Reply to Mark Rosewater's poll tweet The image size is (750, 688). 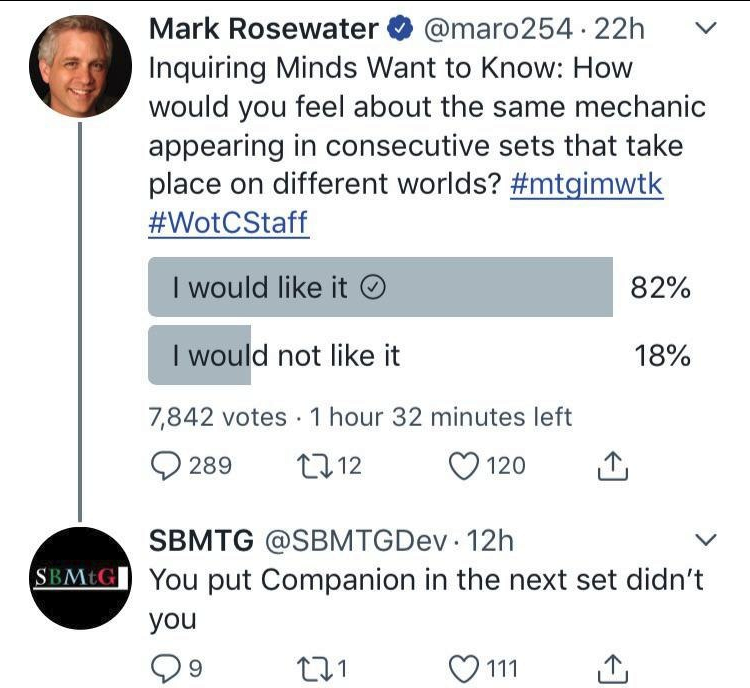164,466
